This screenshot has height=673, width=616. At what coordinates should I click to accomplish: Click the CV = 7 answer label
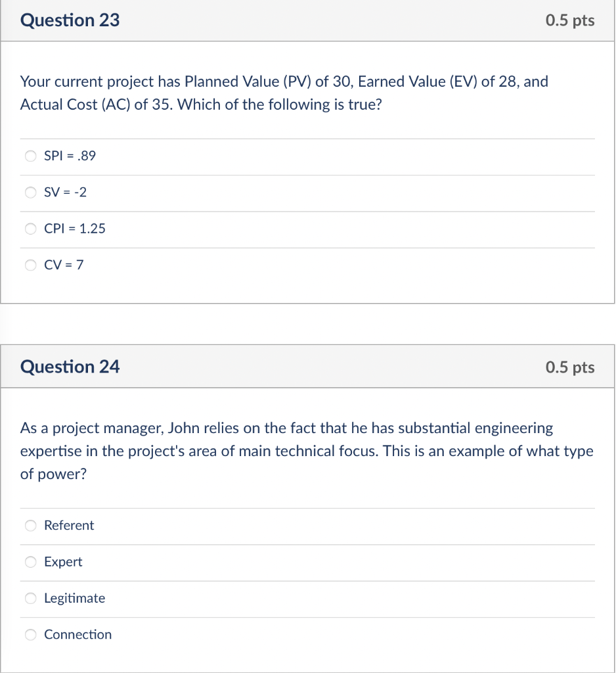click(x=65, y=265)
